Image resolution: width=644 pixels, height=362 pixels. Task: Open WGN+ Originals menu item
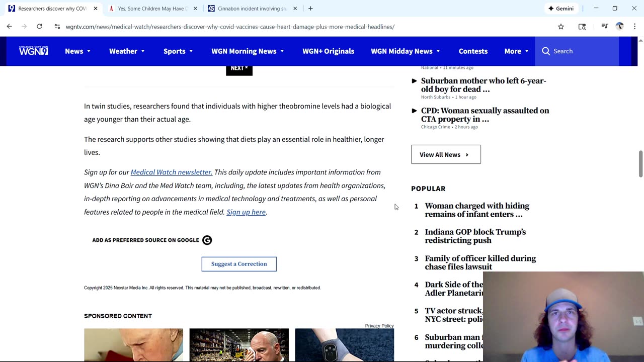(x=328, y=51)
